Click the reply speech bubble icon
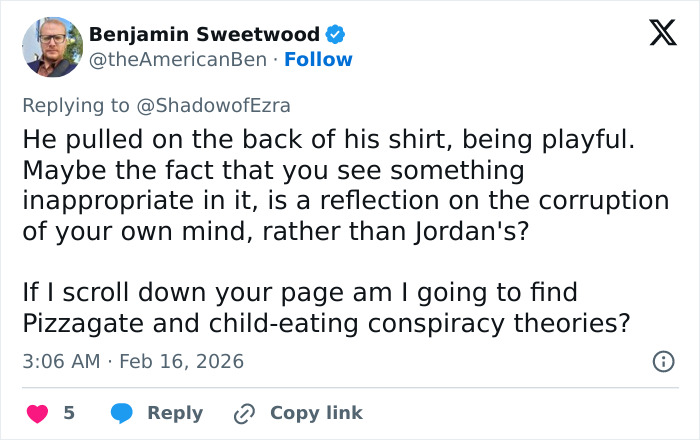This screenshot has width=700, height=440. point(122,413)
